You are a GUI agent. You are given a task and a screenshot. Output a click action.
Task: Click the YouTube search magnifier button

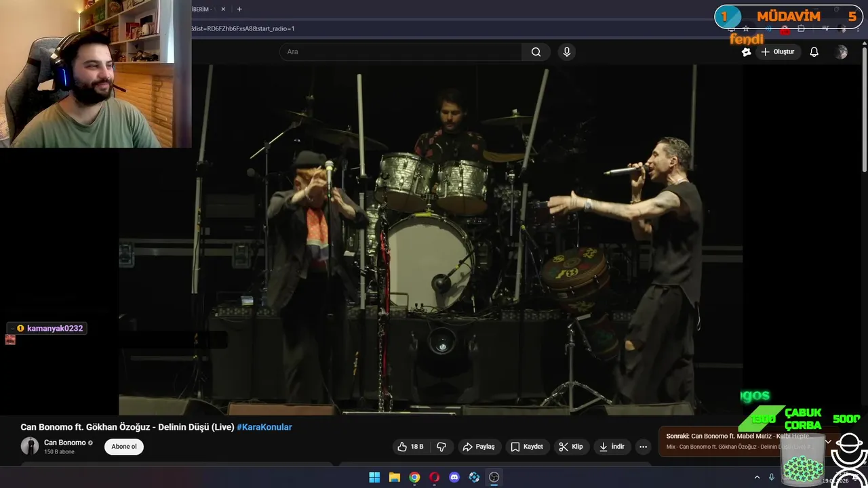pyautogui.click(x=536, y=52)
